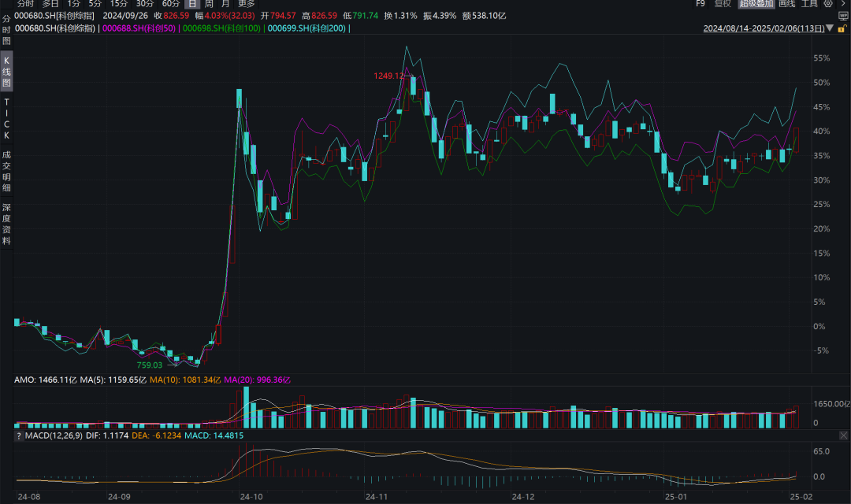Click the 000699.SH(科创200) overlay legend
This screenshot has height=504, width=851.
307,28
